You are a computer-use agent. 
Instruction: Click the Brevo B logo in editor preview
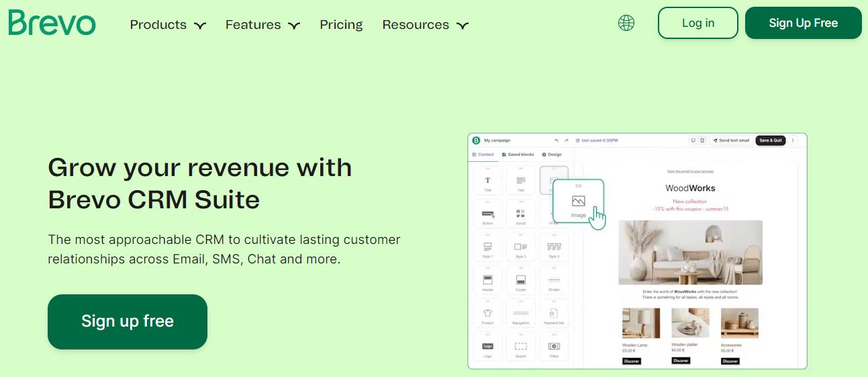(476, 140)
